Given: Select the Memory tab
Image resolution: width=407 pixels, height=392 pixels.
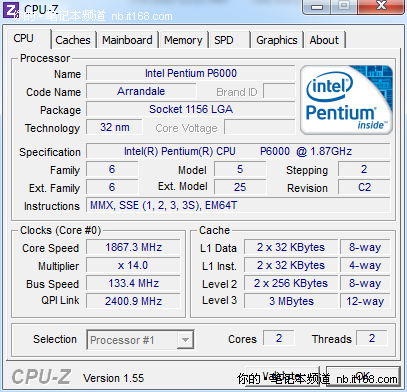Looking at the screenshot, I should [183, 40].
